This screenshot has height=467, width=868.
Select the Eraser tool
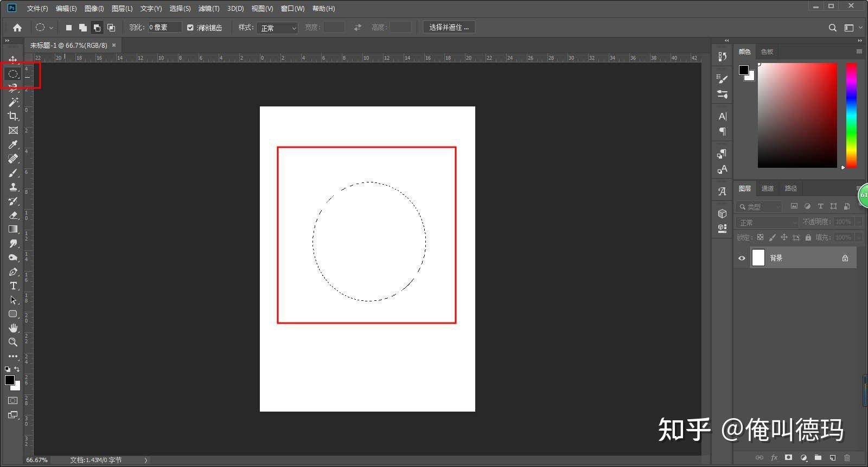click(x=13, y=215)
